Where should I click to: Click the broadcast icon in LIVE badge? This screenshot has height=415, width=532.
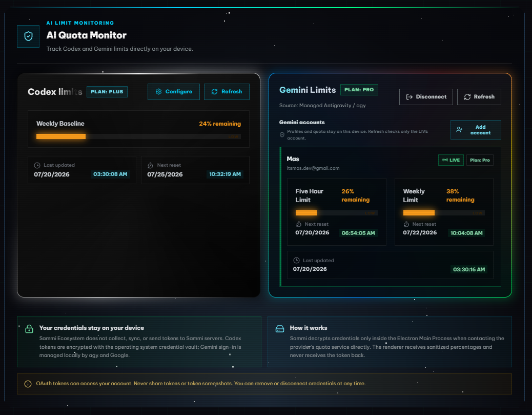(x=445, y=160)
